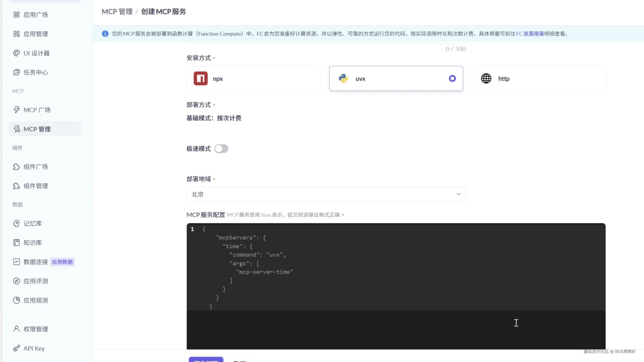The image size is (644, 362).
Task: Click the 组件广场 puzzle icon
Action: point(16,167)
